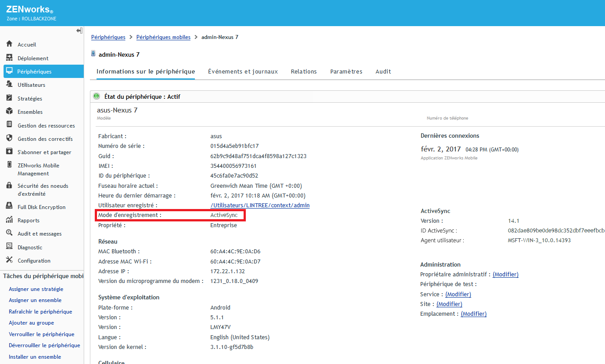The height and width of the screenshot is (364, 605).
Task: Click the Périphériques mobiles breadcrumb link
Action: pos(163,37)
